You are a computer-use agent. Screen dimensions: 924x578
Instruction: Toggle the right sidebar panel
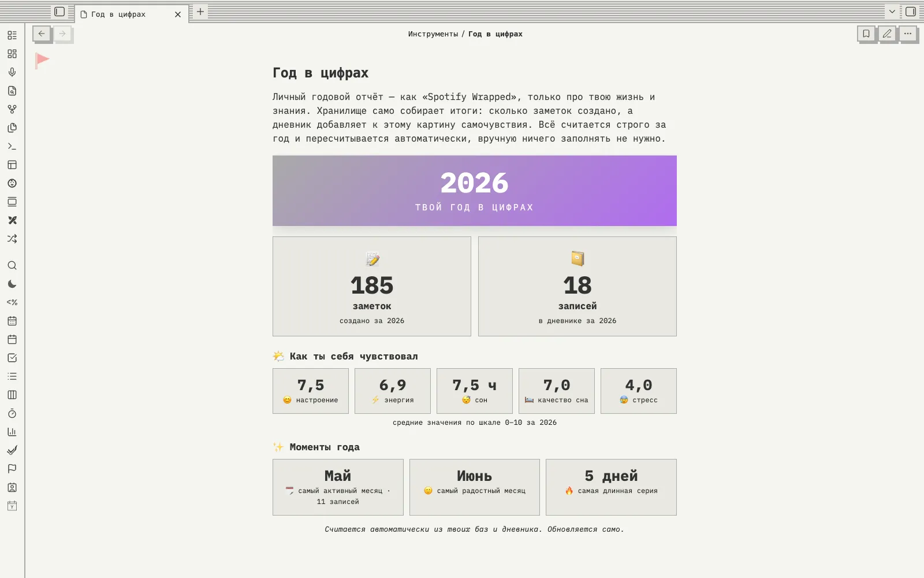911,12
